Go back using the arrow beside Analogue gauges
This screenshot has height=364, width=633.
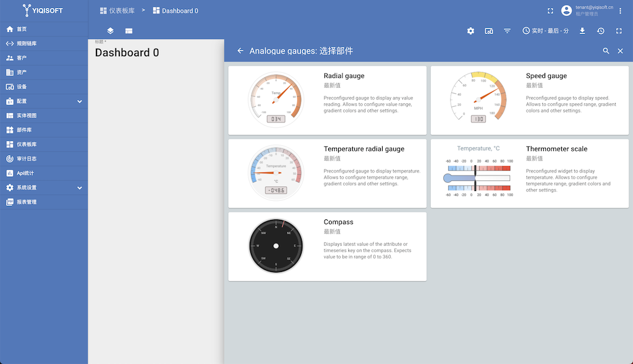[240, 51]
